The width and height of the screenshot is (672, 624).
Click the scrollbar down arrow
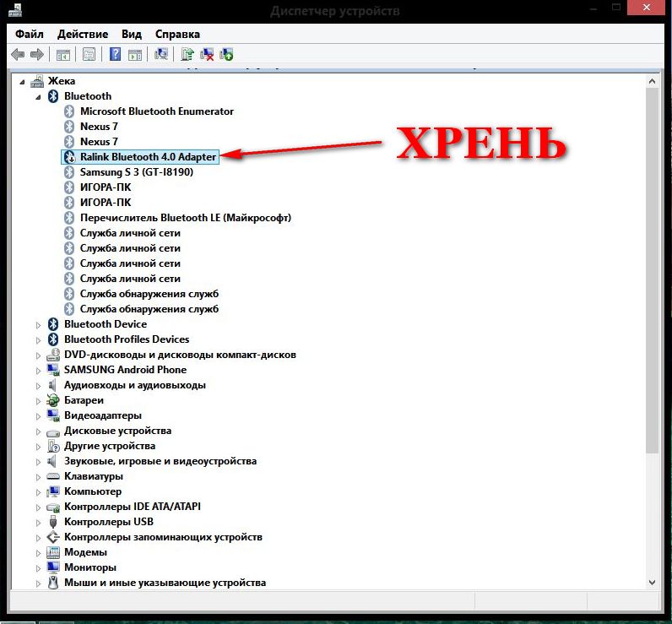click(652, 583)
